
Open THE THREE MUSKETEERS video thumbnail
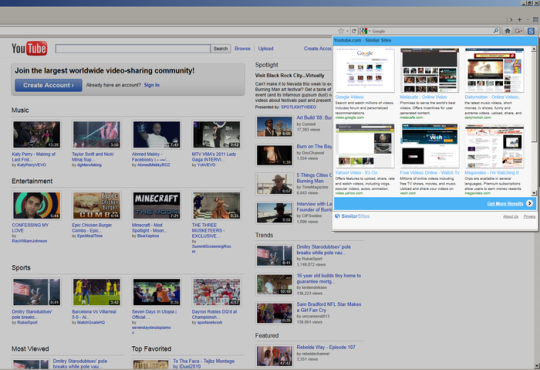pyautogui.click(x=216, y=205)
